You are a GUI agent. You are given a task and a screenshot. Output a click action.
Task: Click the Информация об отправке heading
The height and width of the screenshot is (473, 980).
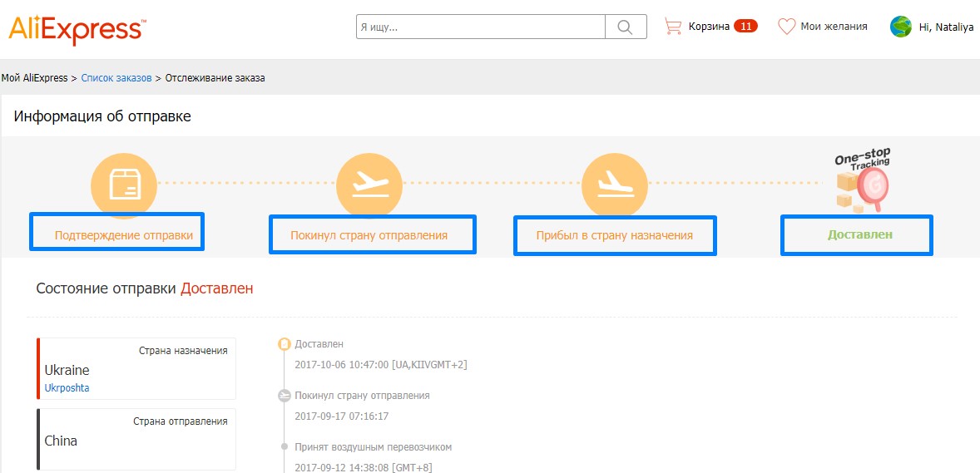(102, 116)
